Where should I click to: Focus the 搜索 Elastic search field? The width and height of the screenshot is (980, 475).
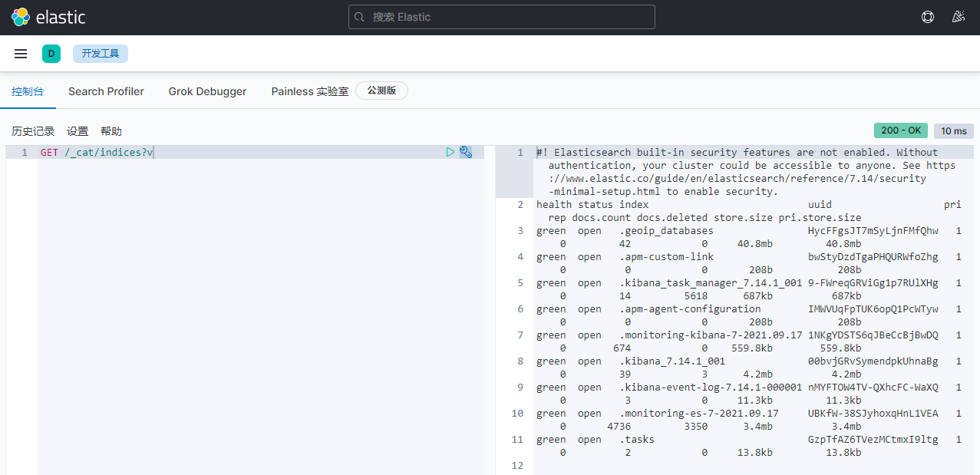click(506, 17)
